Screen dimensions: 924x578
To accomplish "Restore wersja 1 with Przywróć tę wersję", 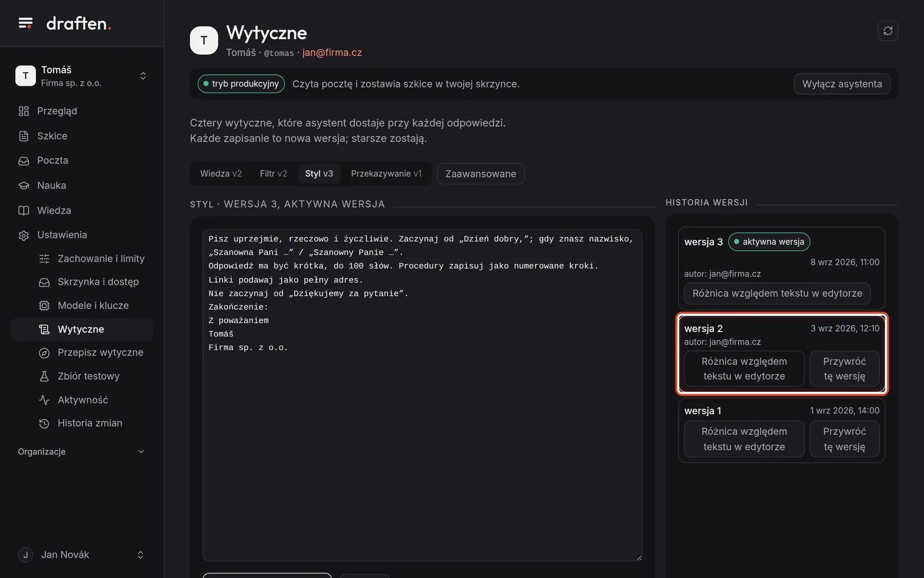I will click(x=844, y=439).
